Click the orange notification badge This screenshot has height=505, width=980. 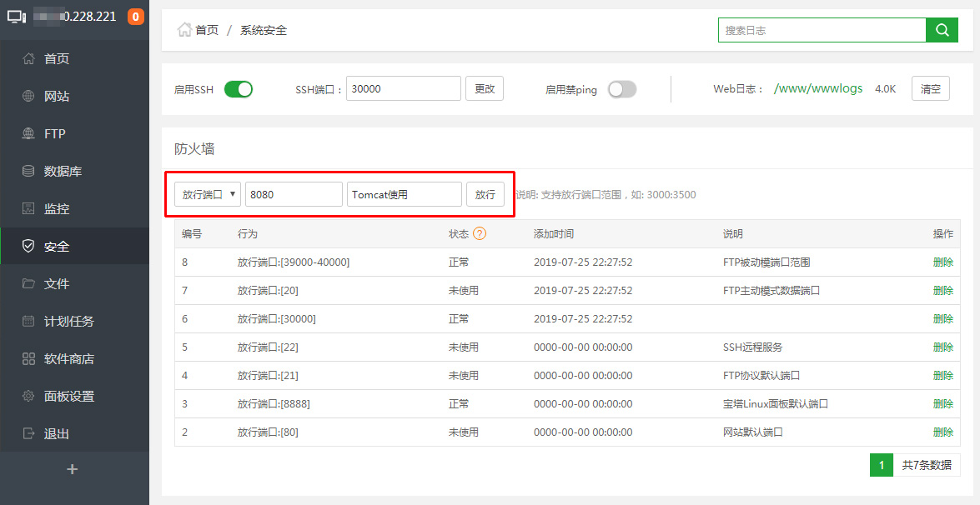(135, 17)
